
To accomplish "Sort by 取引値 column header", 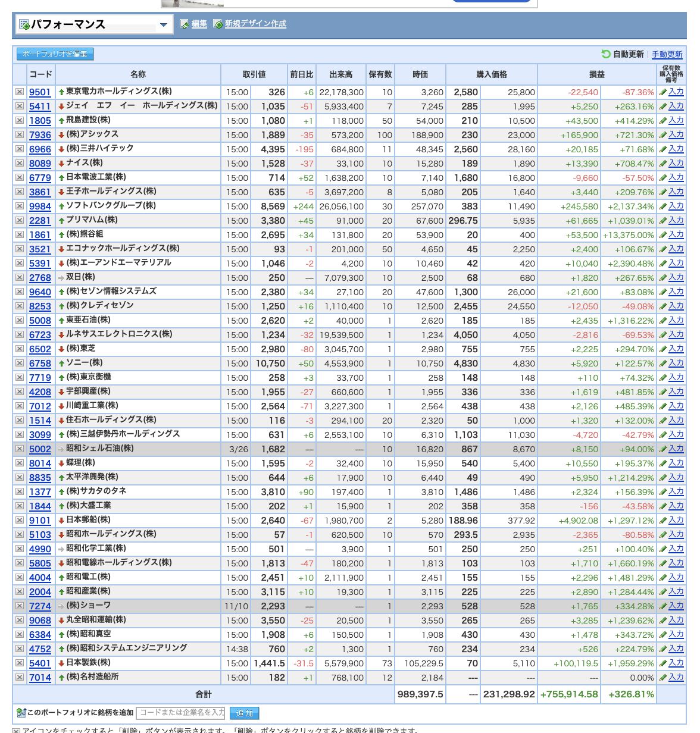I will [x=254, y=74].
